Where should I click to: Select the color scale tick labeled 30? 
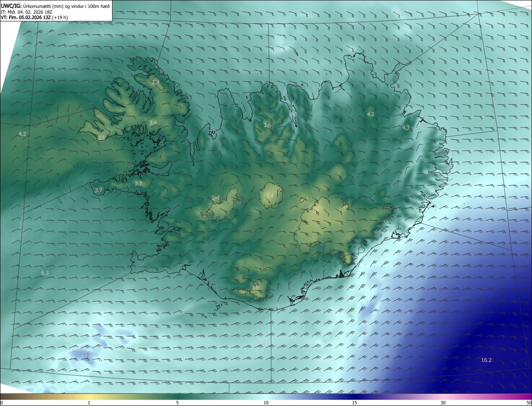(443, 403)
